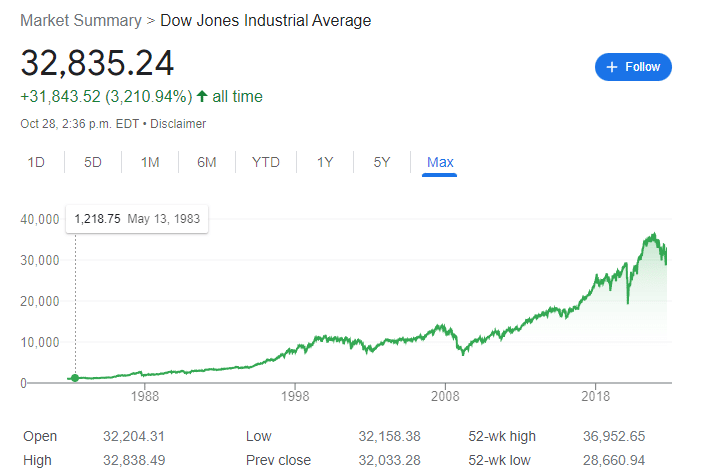Show the YTD chart range
The image size is (705, 470).
[x=265, y=162]
